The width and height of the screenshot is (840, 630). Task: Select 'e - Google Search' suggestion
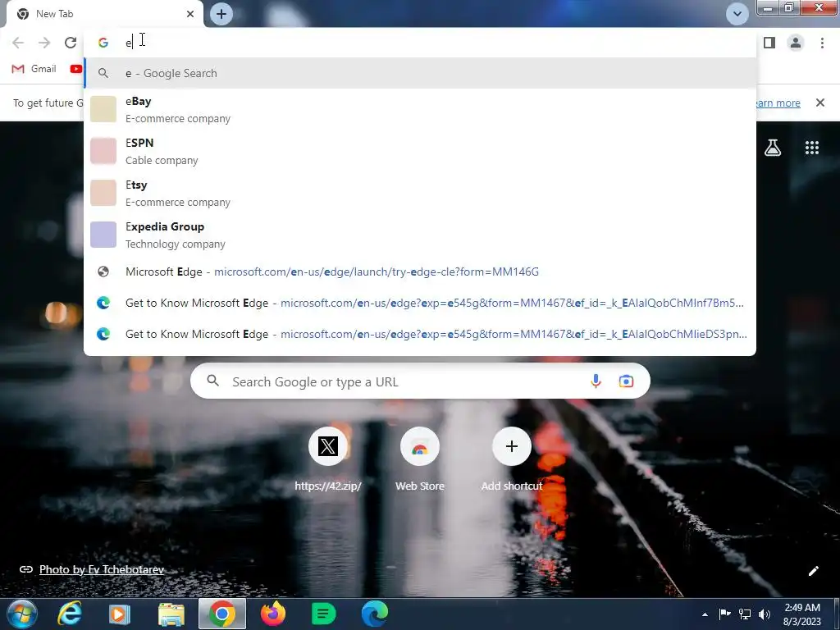420,73
